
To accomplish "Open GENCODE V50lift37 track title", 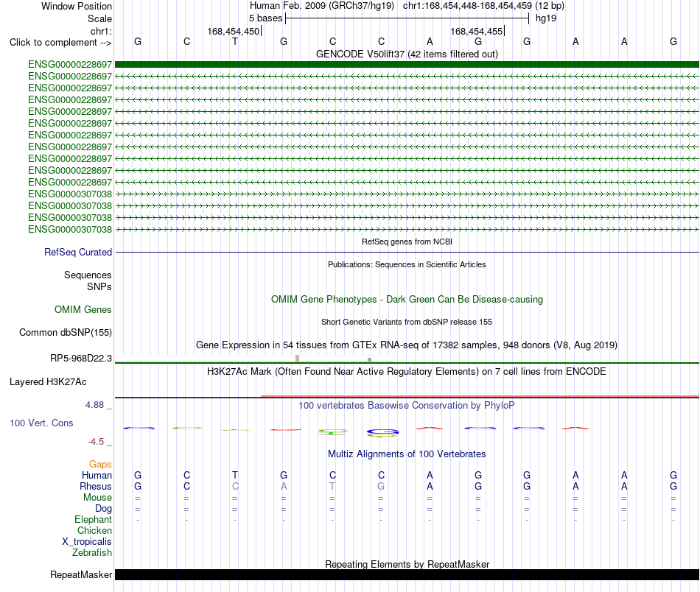I will click(x=407, y=54).
